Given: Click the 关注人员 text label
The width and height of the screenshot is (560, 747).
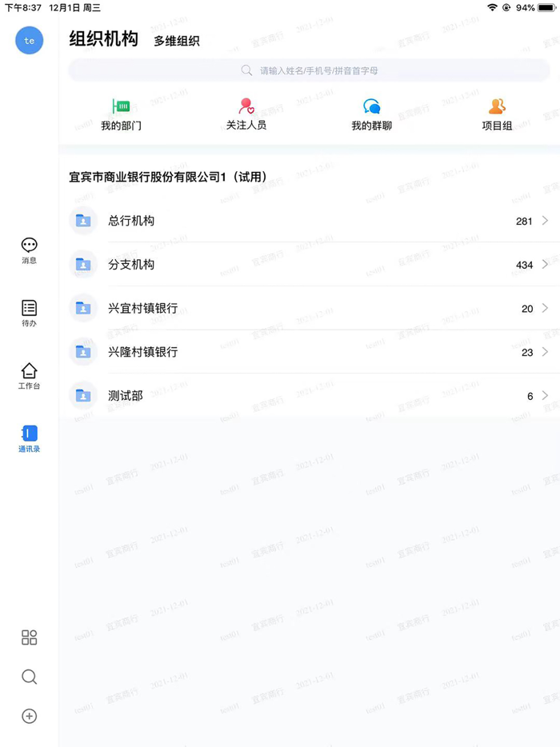Looking at the screenshot, I should click(x=246, y=126).
